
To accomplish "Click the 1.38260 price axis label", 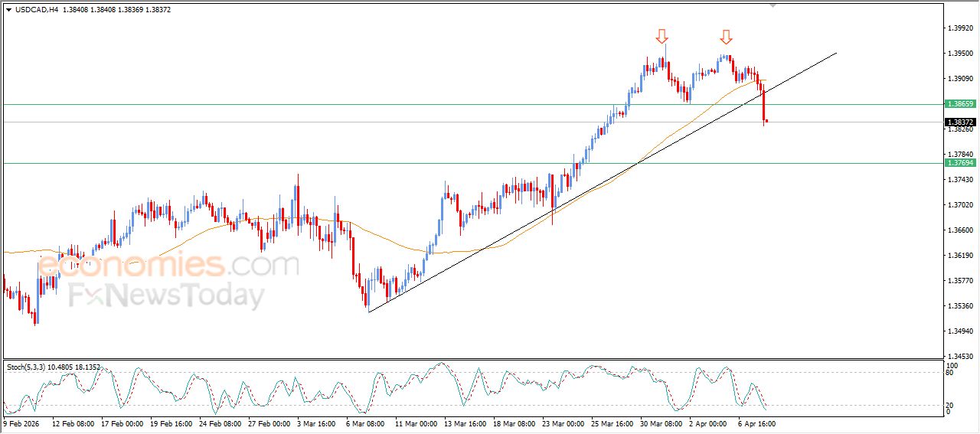I will (960, 129).
